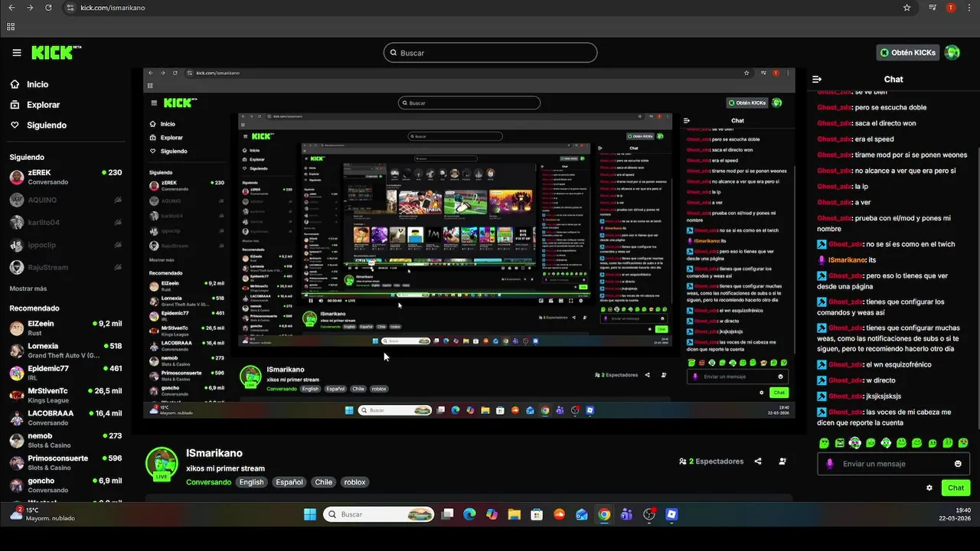Open Microsoft Edge from taskbar

(x=469, y=514)
